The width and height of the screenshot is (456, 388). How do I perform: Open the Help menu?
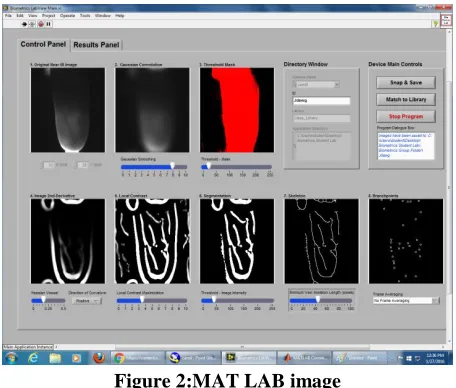(120, 15)
